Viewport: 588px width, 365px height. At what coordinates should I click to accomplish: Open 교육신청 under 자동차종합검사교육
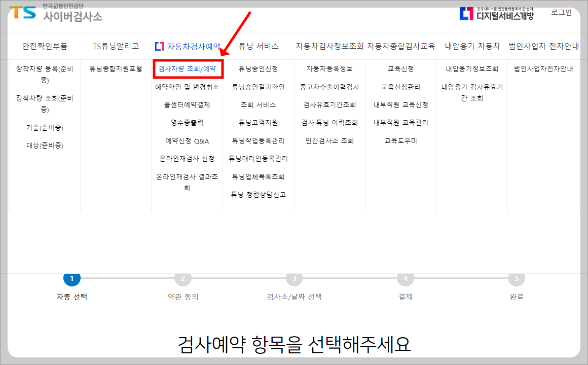(x=401, y=68)
